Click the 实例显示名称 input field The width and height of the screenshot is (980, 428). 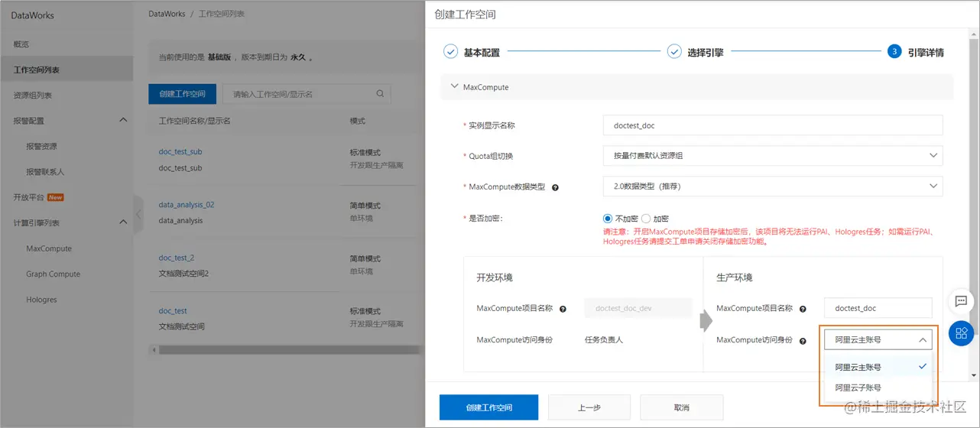pos(772,125)
